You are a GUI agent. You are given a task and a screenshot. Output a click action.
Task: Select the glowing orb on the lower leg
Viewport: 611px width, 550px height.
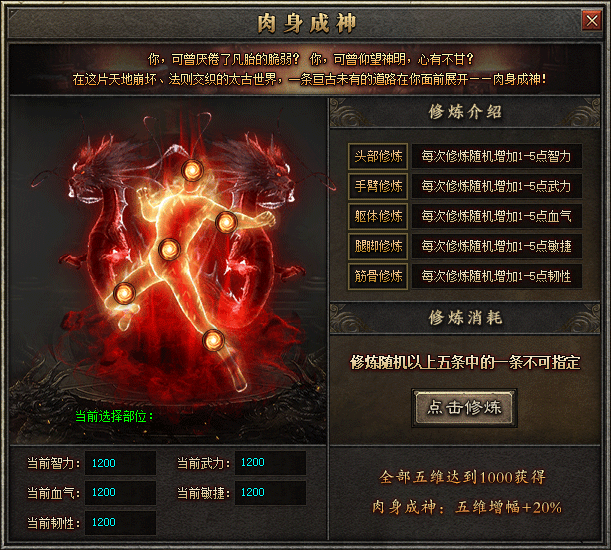click(214, 340)
